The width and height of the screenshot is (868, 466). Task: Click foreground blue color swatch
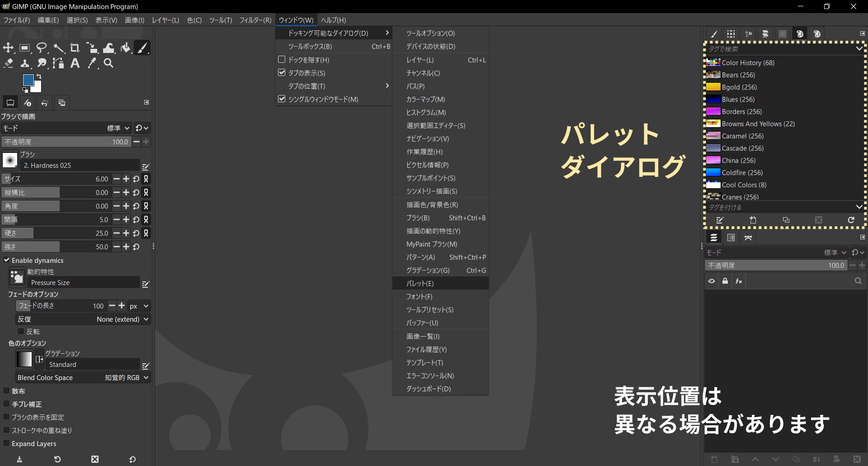tap(28, 80)
